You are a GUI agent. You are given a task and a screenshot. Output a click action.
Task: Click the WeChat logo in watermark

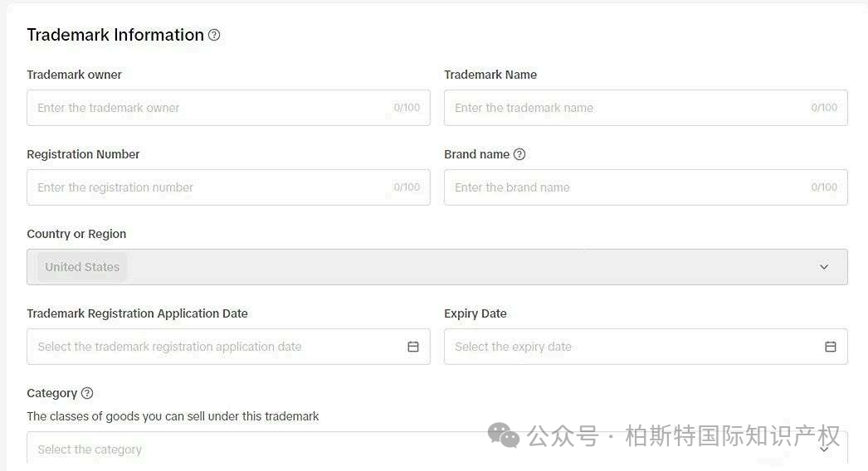click(x=503, y=435)
